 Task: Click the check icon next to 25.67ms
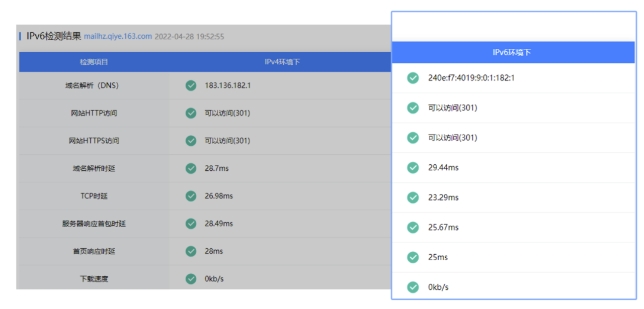coord(413,227)
